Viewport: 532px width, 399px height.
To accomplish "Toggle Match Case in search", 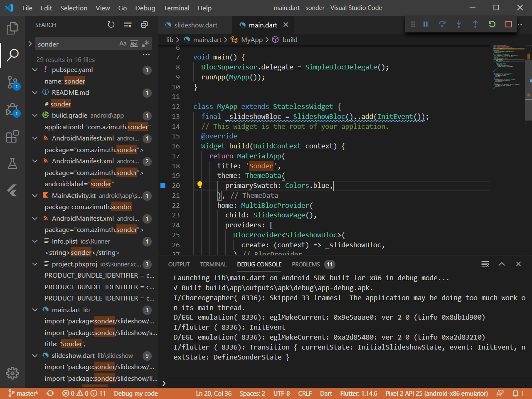I will (123, 43).
